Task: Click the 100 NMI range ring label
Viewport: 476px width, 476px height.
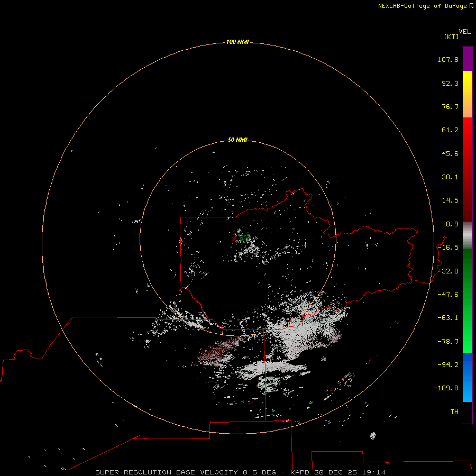Action: pyautogui.click(x=237, y=42)
